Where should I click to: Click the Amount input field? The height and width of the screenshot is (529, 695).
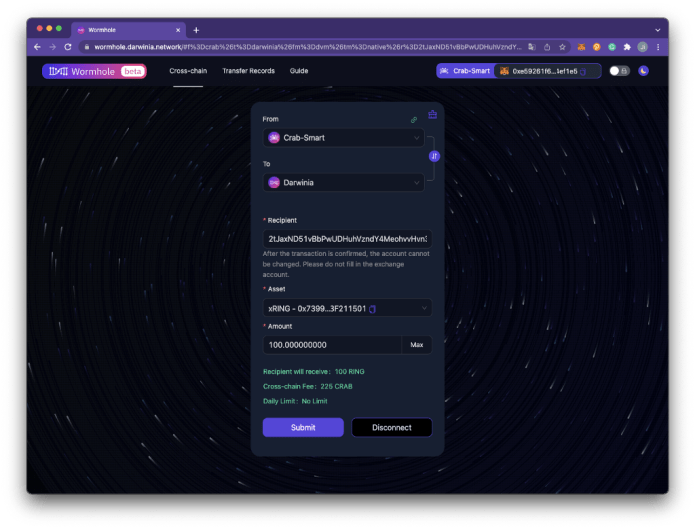pyautogui.click(x=332, y=345)
